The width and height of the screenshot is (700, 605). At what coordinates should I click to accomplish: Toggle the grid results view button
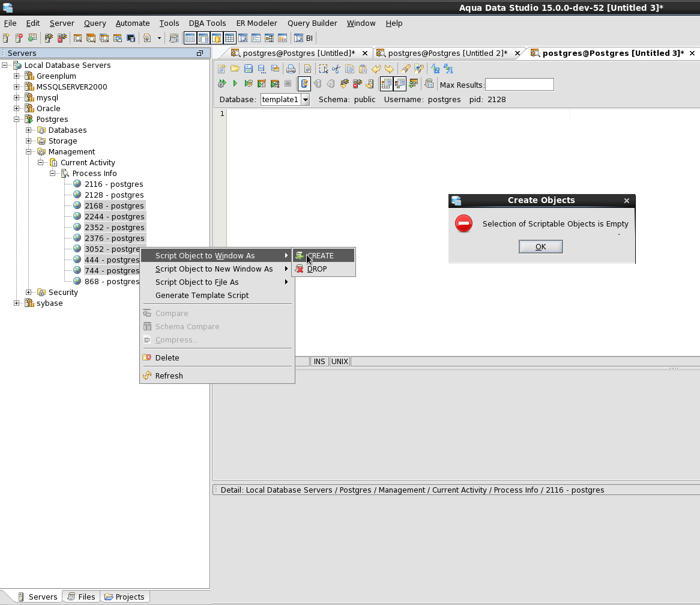point(387,84)
